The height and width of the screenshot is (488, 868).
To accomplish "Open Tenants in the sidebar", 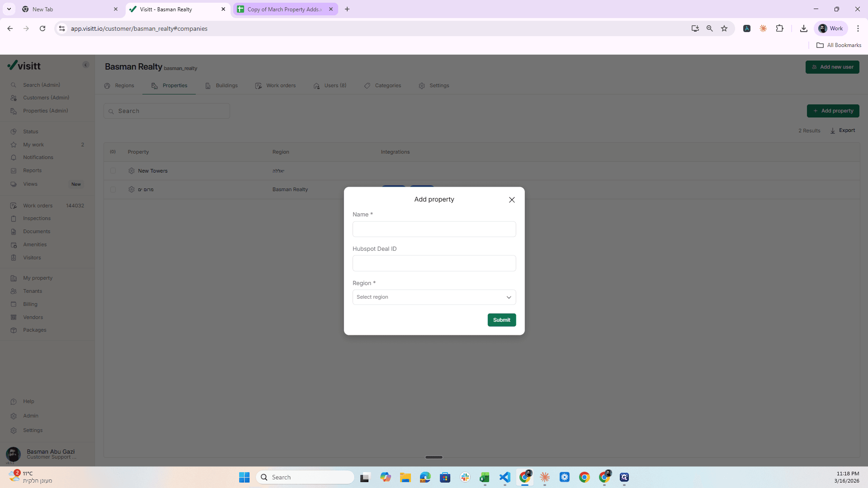I will 33,291.
